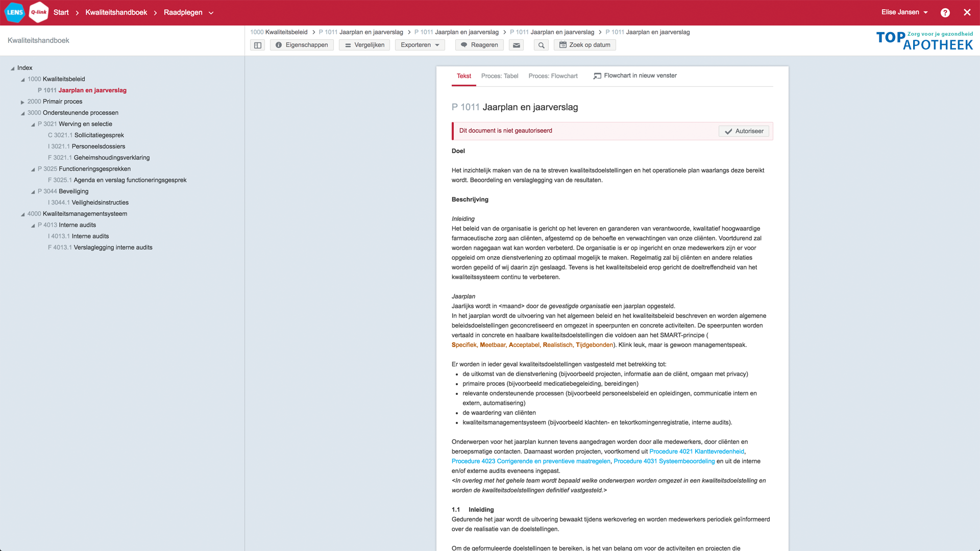Open F 3021.1 Geheimshoudingsverklaring
Viewport: 980px width, 551px height.
(99, 158)
